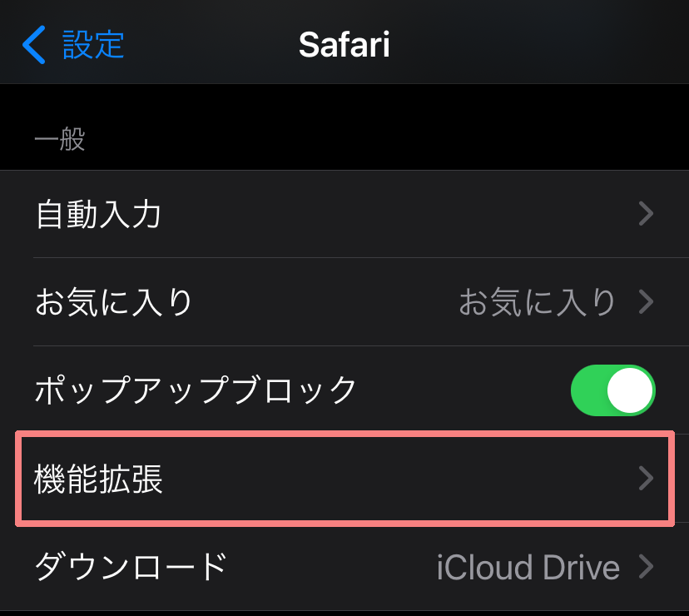Tap the ポップアップブロック label text
Viewport: 689px width, 616px height.
coord(196,390)
